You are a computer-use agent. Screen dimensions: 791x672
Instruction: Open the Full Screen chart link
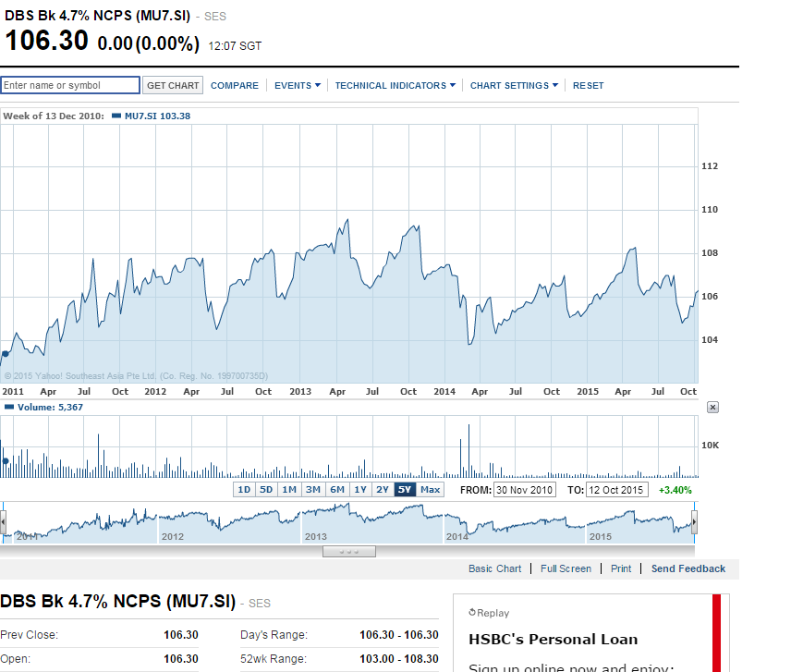pos(566,568)
